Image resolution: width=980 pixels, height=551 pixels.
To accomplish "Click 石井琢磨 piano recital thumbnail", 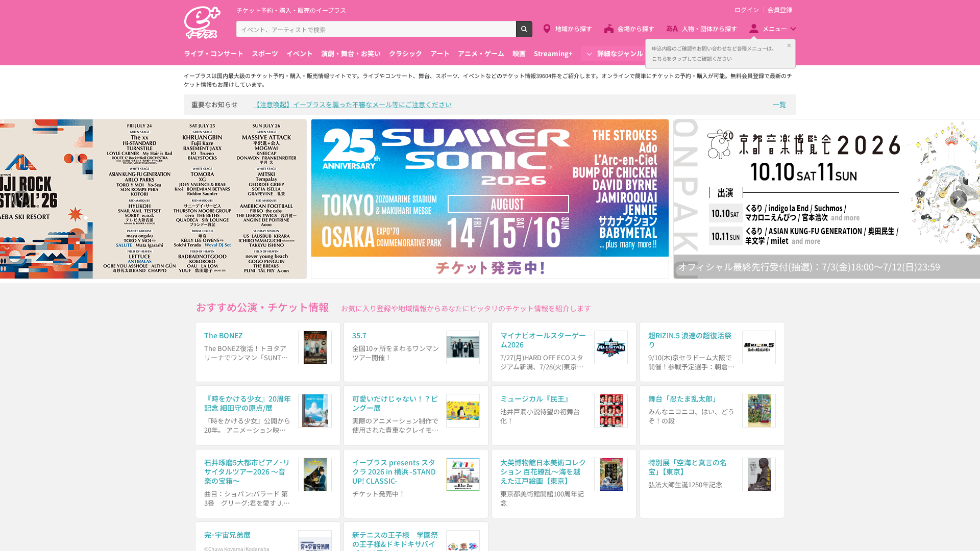I will [x=315, y=474].
